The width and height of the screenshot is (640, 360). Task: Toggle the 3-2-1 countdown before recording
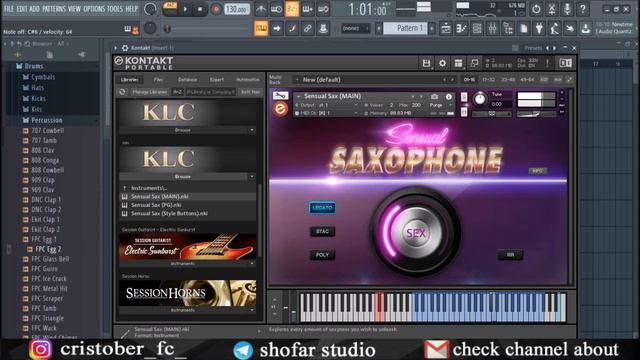coord(292,9)
